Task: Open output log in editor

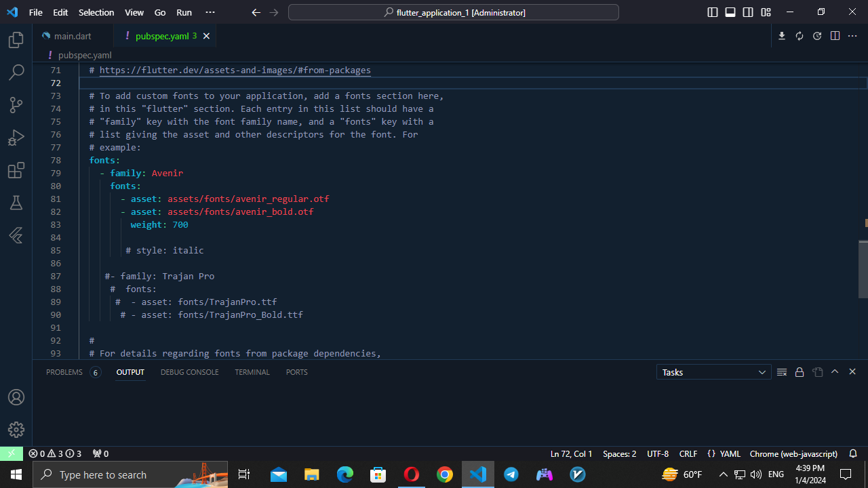Action: tap(817, 372)
